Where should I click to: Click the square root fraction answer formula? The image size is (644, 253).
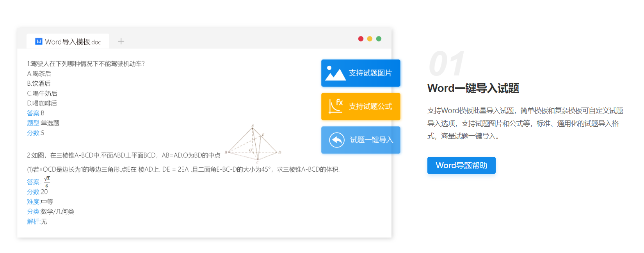click(x=47, y=181)
